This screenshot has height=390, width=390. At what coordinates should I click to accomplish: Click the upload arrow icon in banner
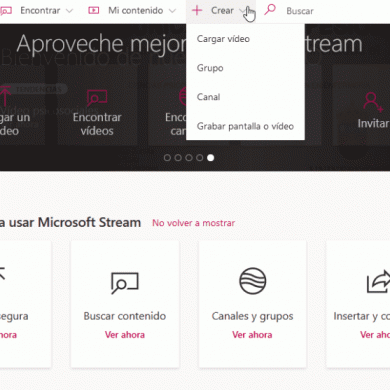coord(5,96)
